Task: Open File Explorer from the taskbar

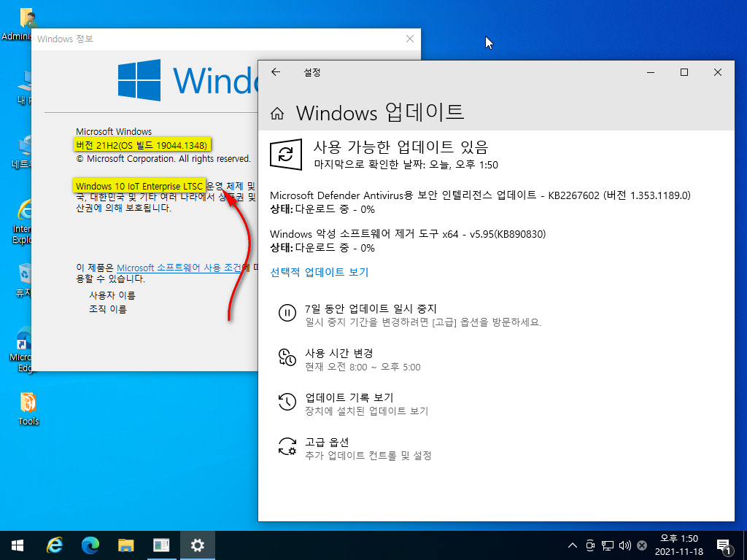Action: click(x=125, y=545)
